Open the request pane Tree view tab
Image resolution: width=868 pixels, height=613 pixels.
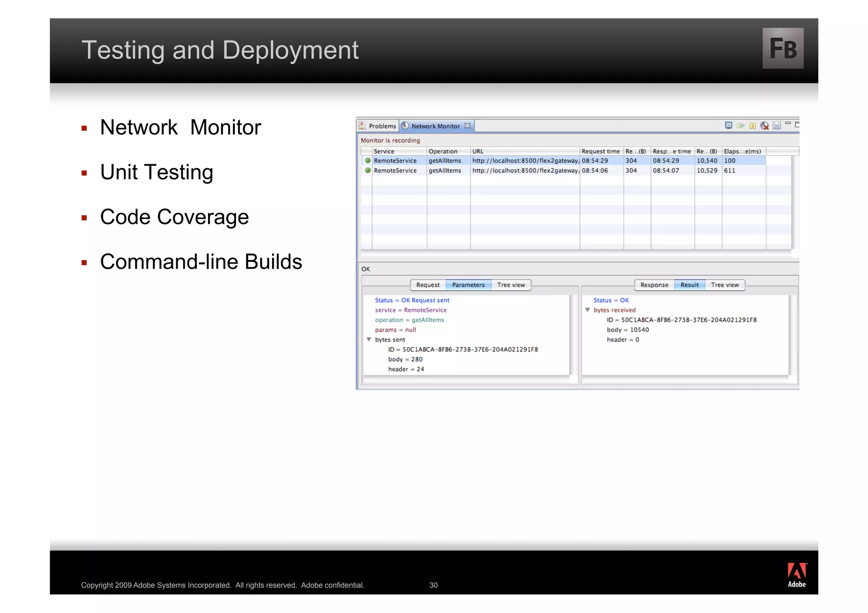click(511, 285)
